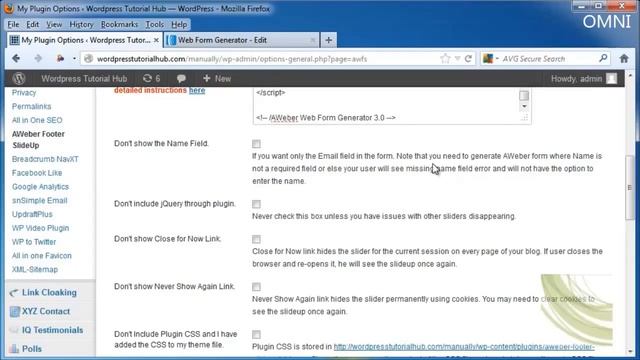Screen dimensions: 640x360
Task: Select the My Plugin Options browser tab
Action: 84,40
